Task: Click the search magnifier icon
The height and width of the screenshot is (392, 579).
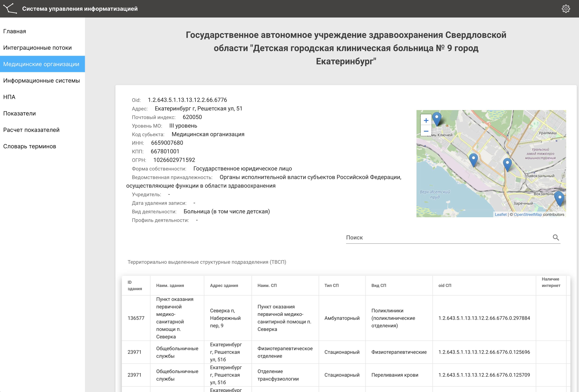Action: coord(556,237)
